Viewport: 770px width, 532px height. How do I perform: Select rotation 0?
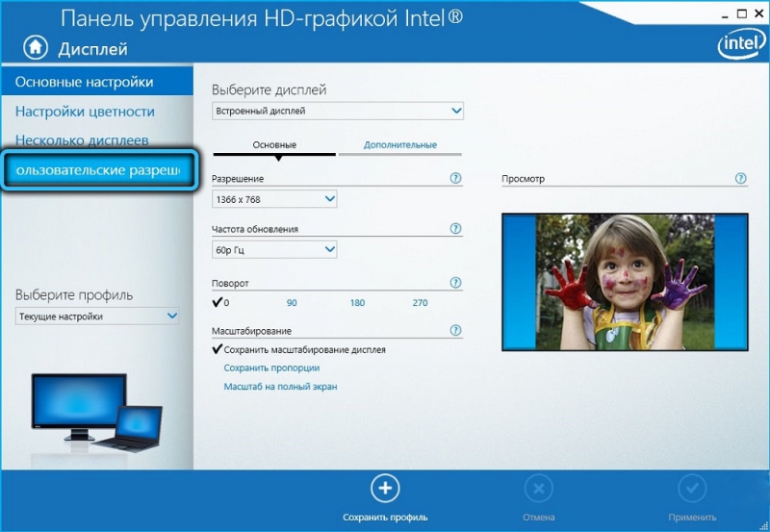(x=221, y=302)
